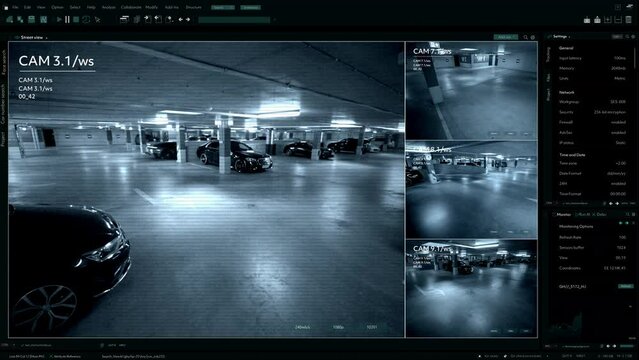Click the second briefcase icon top right

(x=597, y=20)
